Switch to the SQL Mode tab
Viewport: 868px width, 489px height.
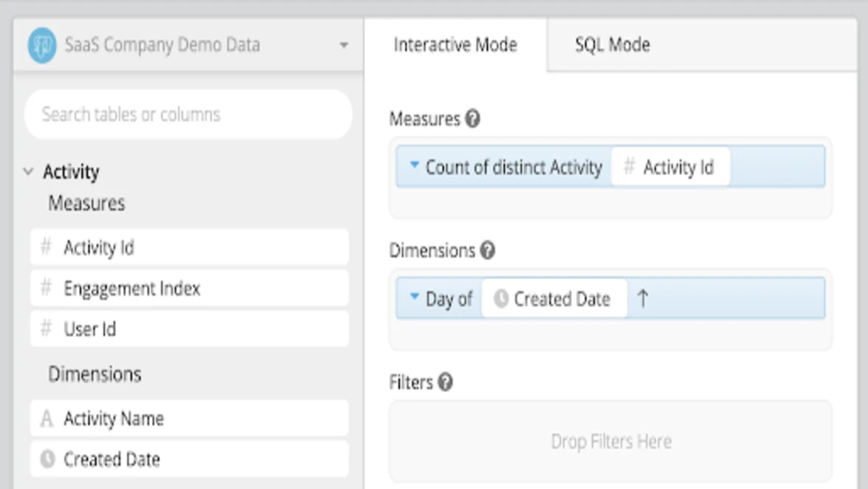click(612, 45)
